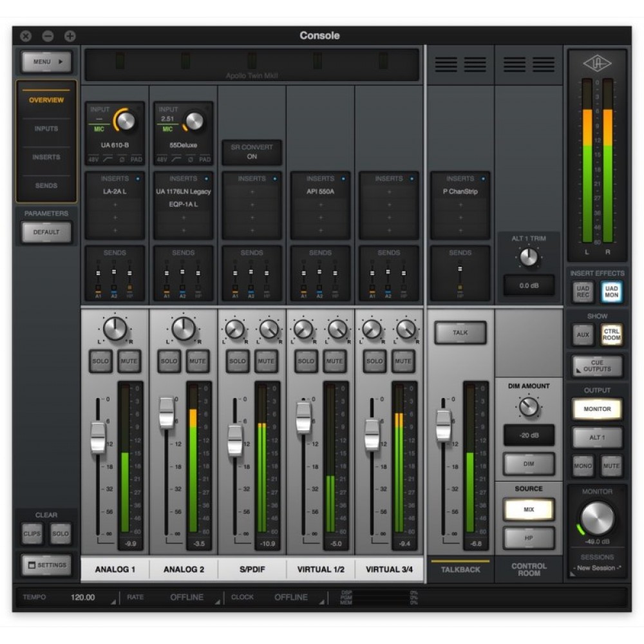Select the ALT 1 output
Viewport: 644px width, 644px height.
[x=597, y=437]
